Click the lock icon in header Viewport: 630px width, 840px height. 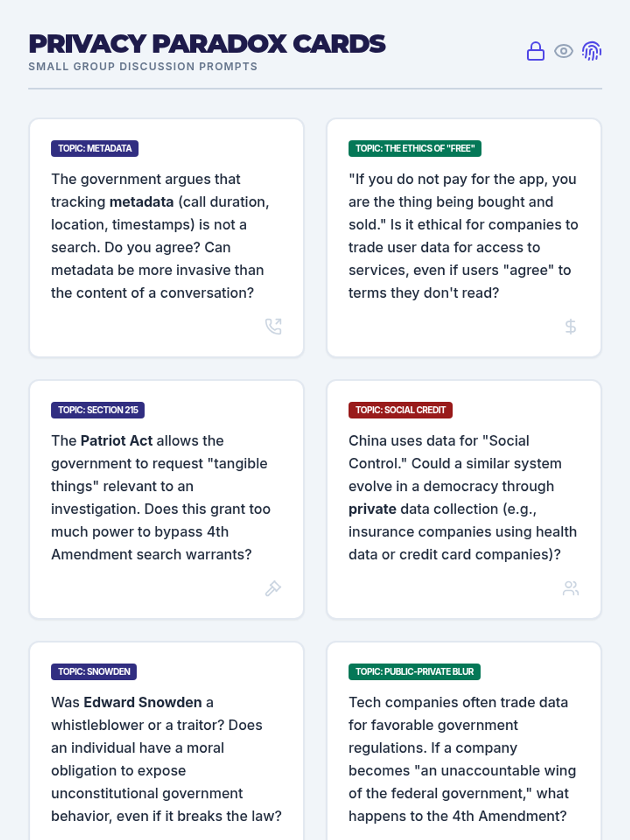535,51
